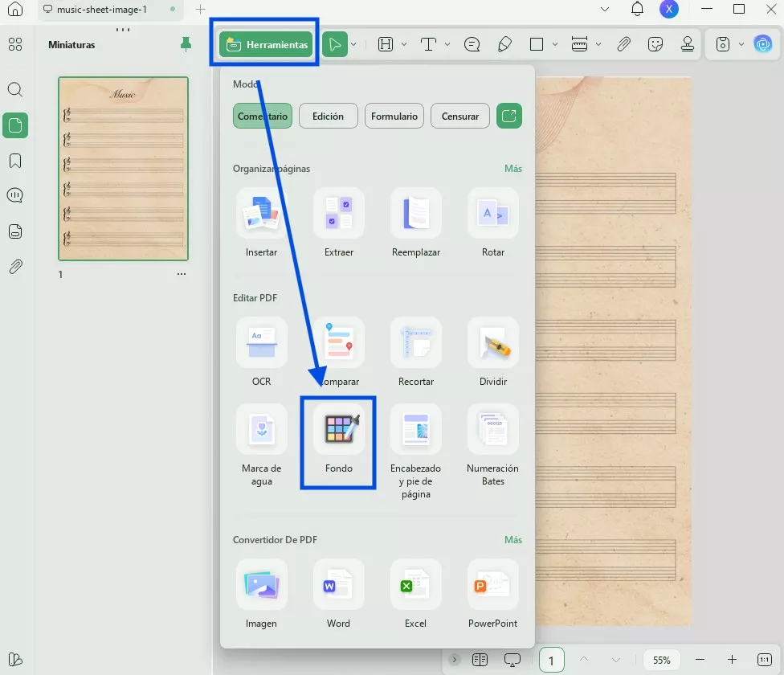Expand the save options dropdown arrow

point(741,44)
